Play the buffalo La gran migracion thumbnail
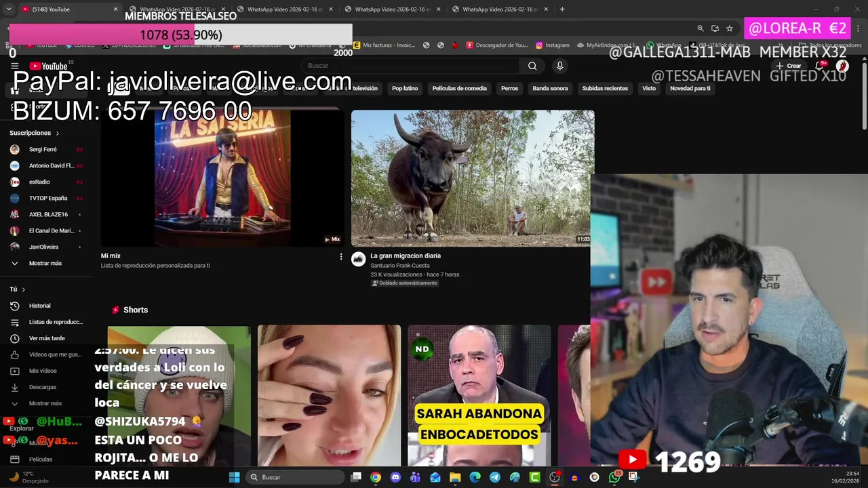868x488 pixels. tap(473, 178)
